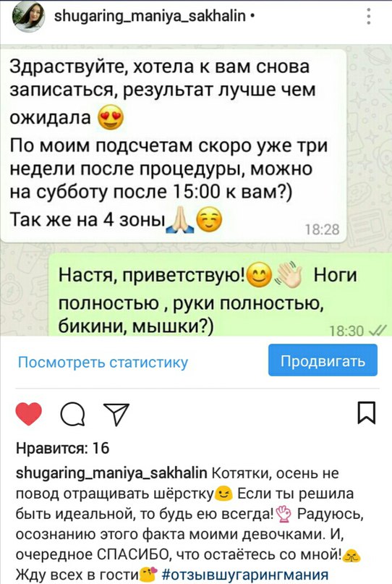Tap winking emoji in post caption

click(224, 494)
